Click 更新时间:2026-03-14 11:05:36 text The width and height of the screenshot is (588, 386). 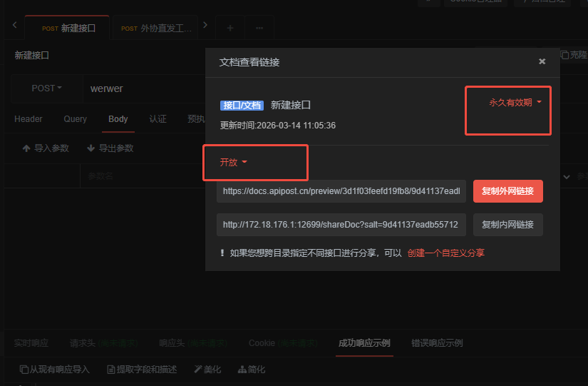pyautogui.click(x=277, y=126)
